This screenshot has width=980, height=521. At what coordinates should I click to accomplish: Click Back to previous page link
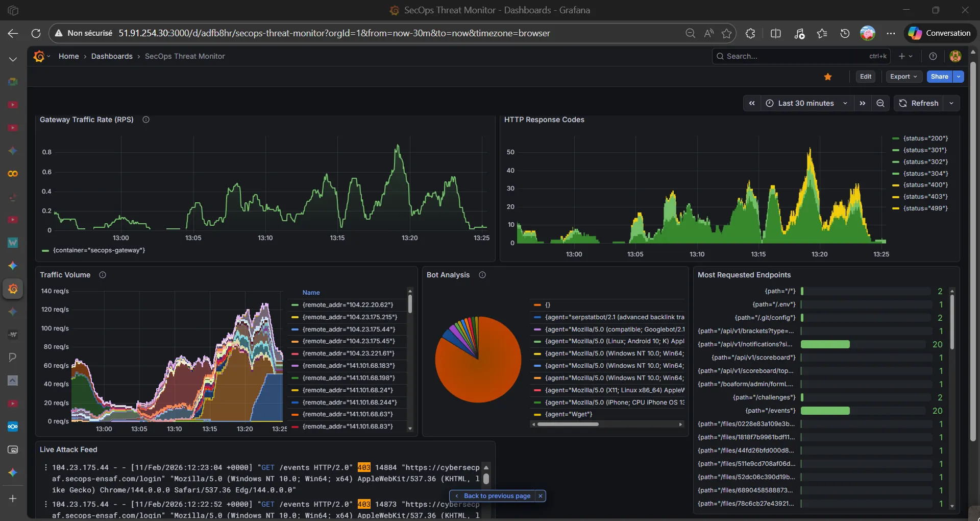[496, 496]
